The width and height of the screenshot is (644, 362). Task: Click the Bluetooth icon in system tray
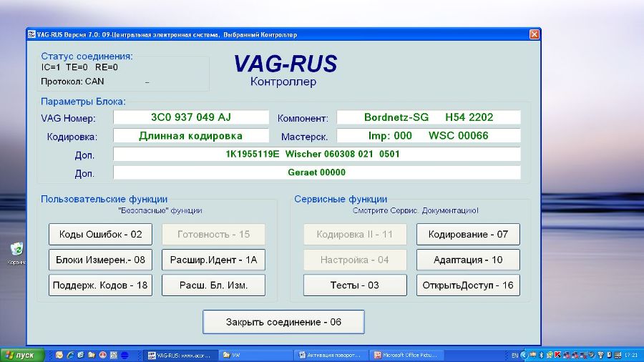(x=541, y=355)
